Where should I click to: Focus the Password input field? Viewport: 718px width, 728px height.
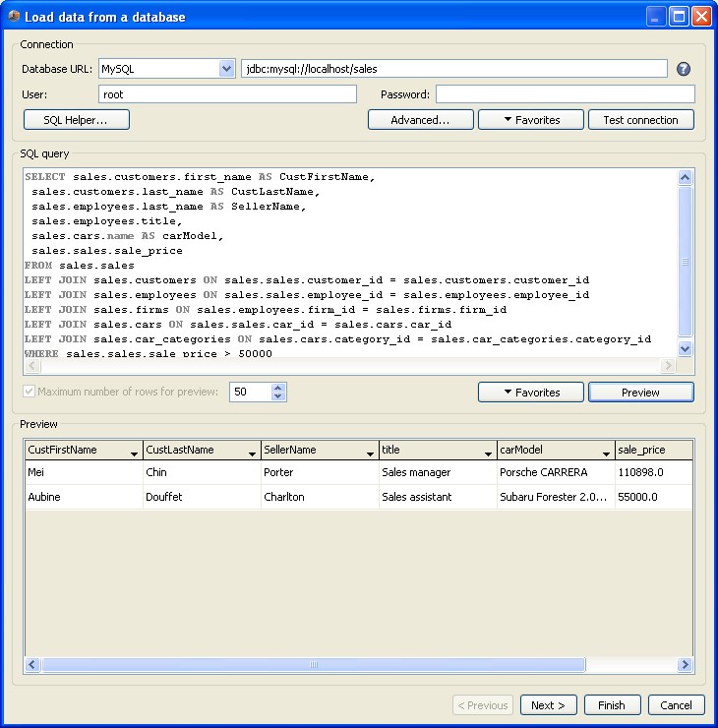pos(565,94)
